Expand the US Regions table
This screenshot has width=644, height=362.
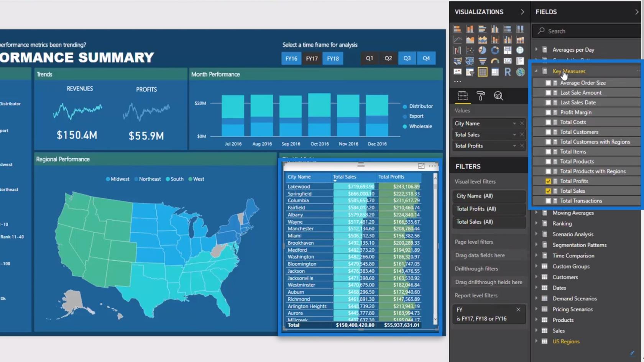click(536, 342)
